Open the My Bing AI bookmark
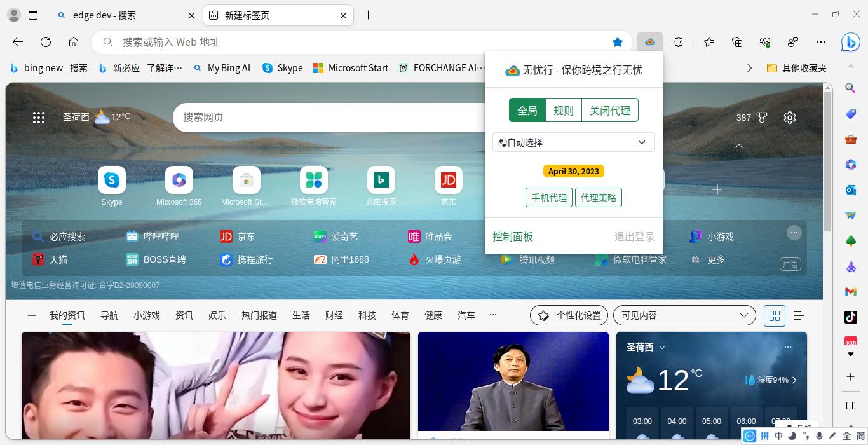Image resolution: width=868 pixels, height=445 pixels. 222,68
